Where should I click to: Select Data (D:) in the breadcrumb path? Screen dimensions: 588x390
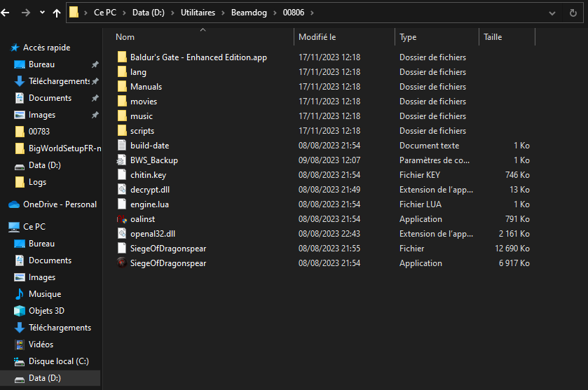[149, 13]
